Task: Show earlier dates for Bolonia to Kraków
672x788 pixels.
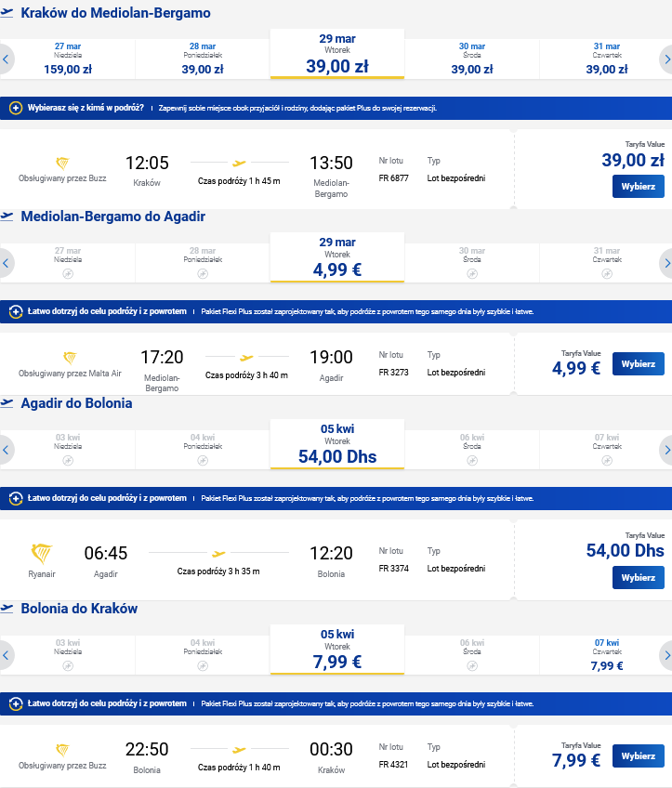Action: coord(6,655)
